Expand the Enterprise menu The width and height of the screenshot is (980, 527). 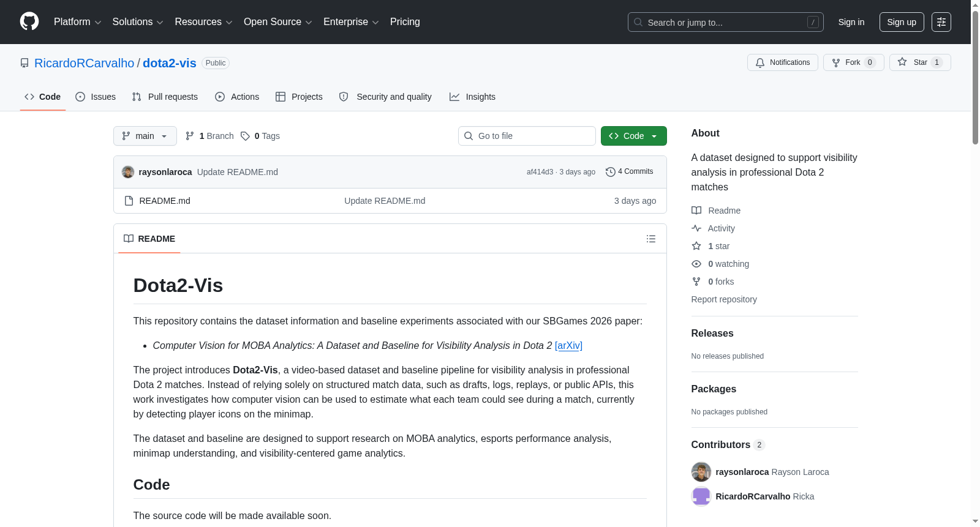pos(351,22)
